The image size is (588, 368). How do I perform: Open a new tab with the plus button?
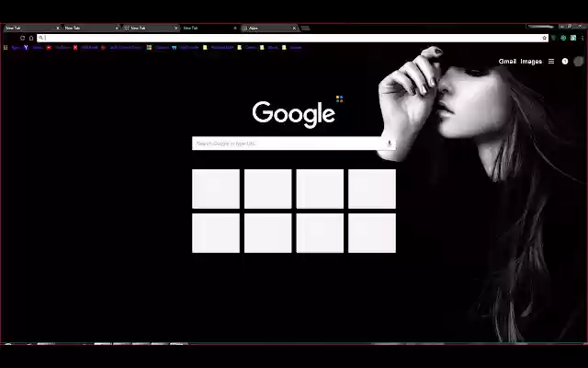coord(305,28)
